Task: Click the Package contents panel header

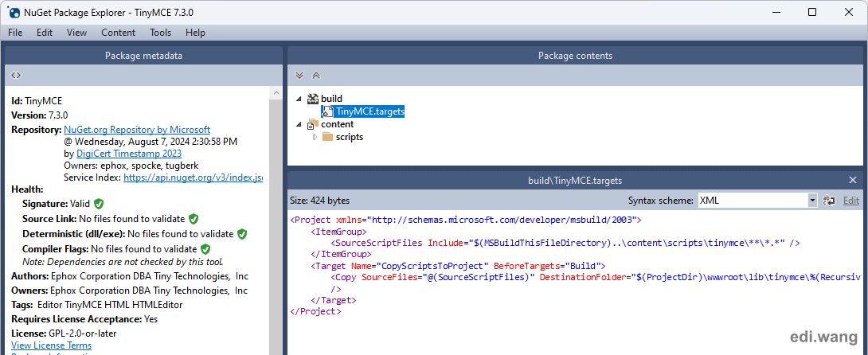Action: coord(575,55)
